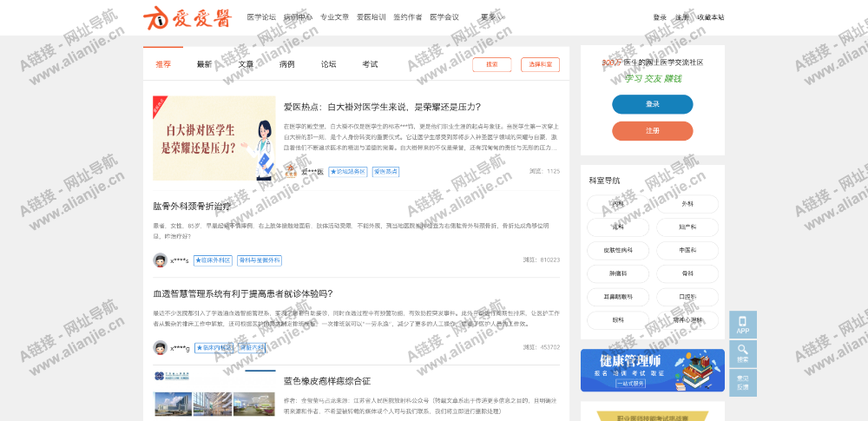Open article 爱医热点：白大褂对医学生来说
The height and width of the screenshot is (421, 868).
click(382, 107)
